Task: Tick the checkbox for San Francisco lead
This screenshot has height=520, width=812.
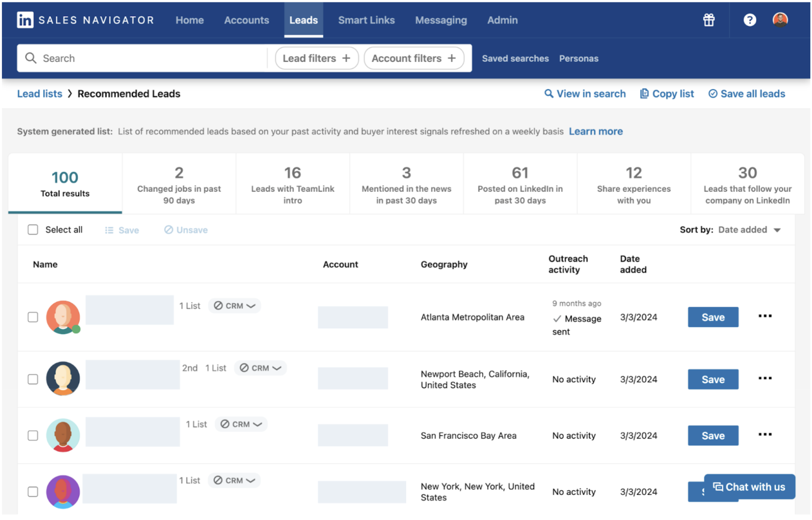Action: pos(33,435)
